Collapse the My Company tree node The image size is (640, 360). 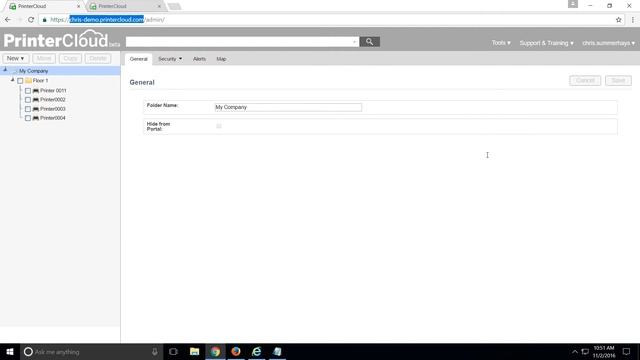pyautogui.click(x=5, y=70)
